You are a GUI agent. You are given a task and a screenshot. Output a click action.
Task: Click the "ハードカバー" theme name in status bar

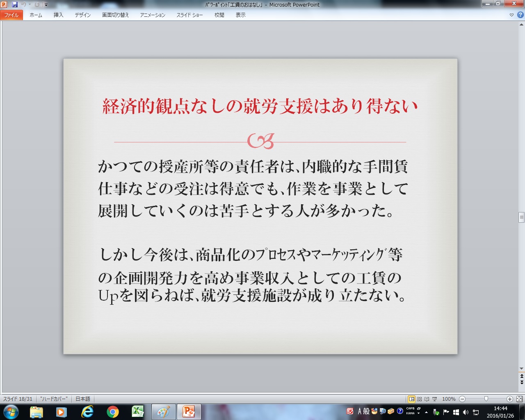(x=54, y=399)
